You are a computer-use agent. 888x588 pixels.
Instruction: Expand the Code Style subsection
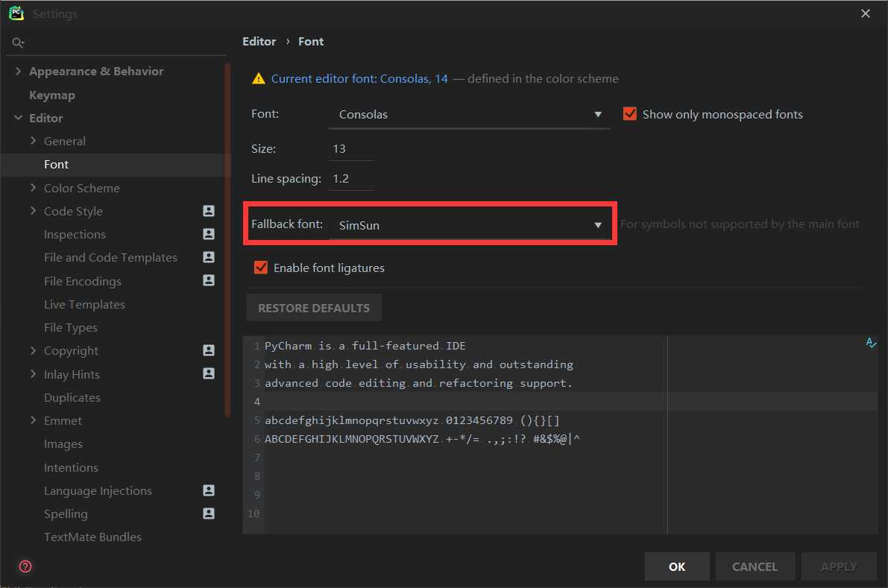(x=33, y=211)
